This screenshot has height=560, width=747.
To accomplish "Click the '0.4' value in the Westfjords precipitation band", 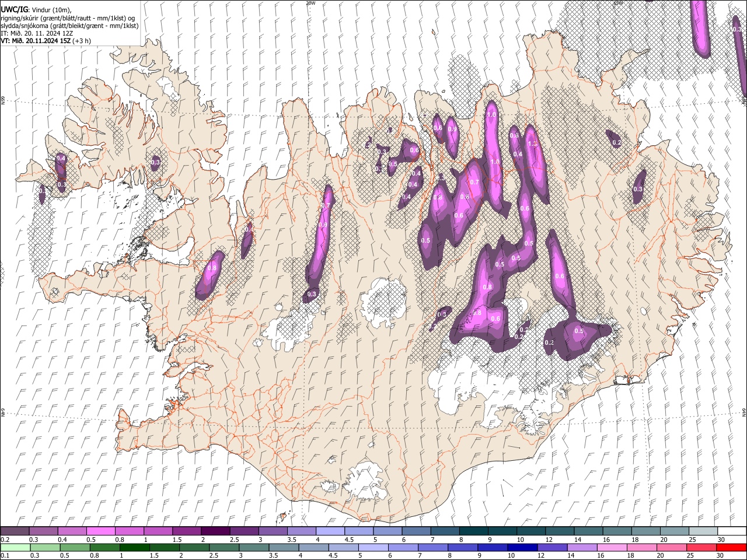I will click(61, 159).
